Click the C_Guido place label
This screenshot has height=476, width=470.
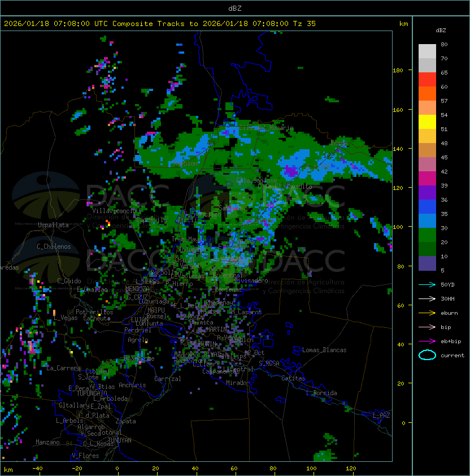pos(69,281)
